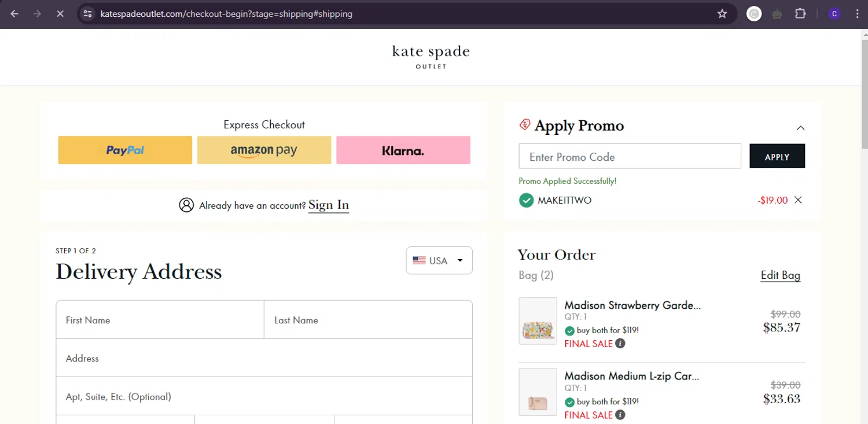The height and width of the screenshot is (424, 868).
Task: Focus the Enter Promo Code field
Action: (x=630, y=156)
